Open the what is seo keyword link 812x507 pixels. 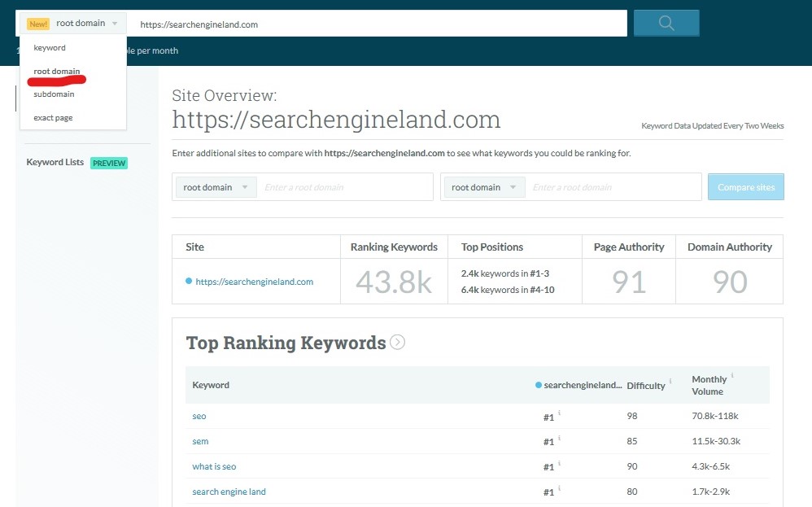pyautogui.click(x=214, y=466)
